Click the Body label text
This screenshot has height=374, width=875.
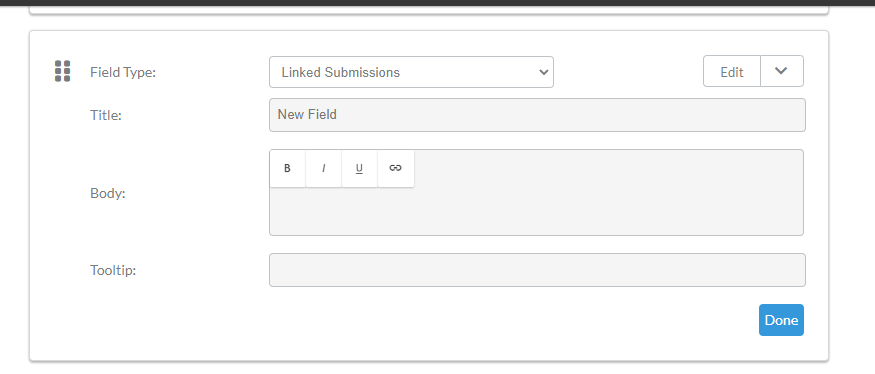108,193
